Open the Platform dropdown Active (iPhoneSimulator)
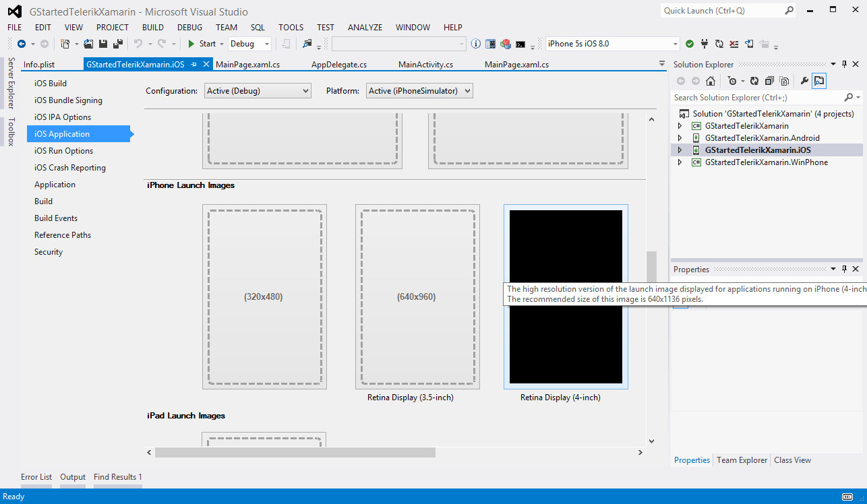 [419, 91]
